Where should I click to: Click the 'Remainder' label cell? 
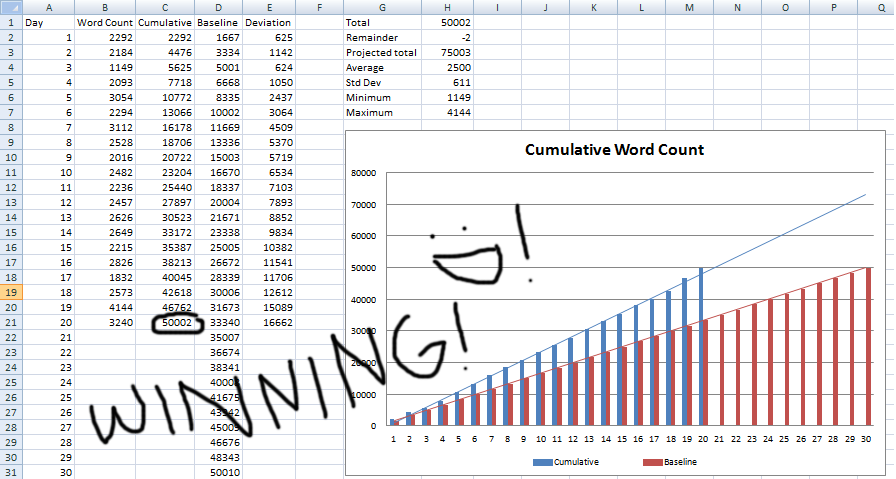click(382, 38)
